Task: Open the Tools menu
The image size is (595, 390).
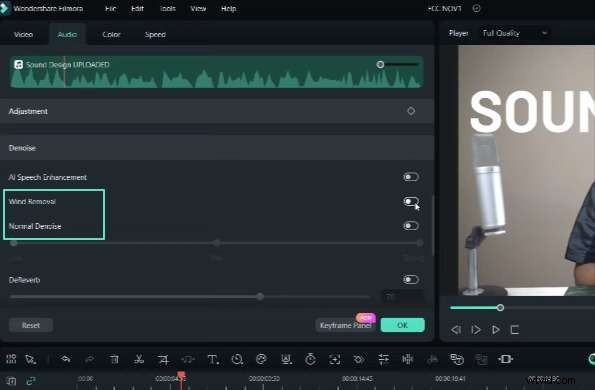Action: coord(168,8)
